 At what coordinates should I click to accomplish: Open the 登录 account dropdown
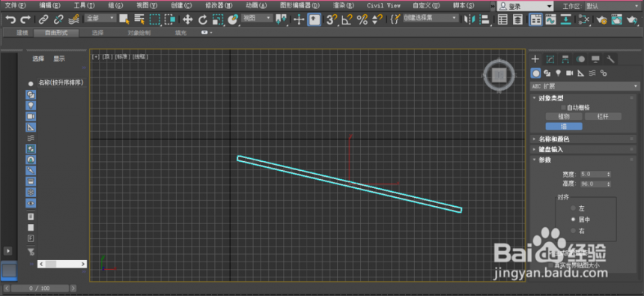coord(525,6)
